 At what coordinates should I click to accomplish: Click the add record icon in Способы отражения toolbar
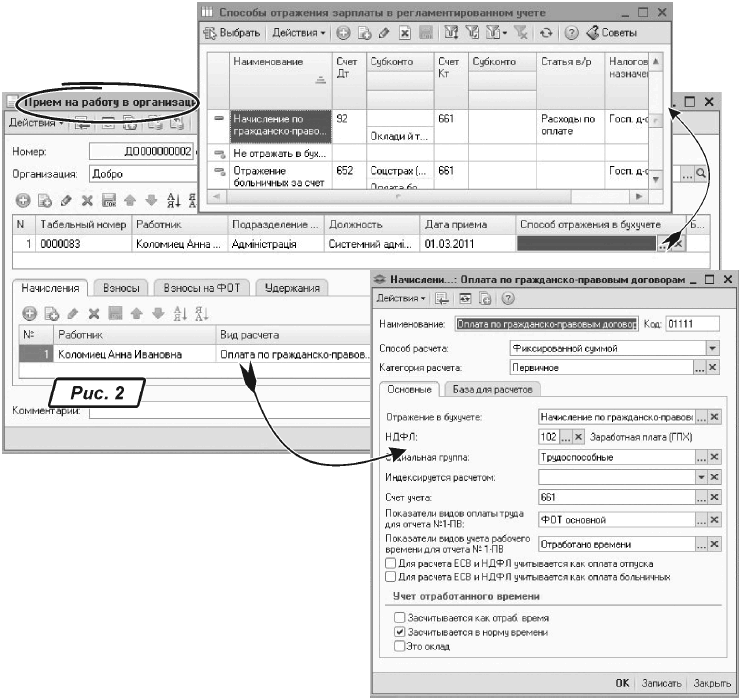[343, 33]
